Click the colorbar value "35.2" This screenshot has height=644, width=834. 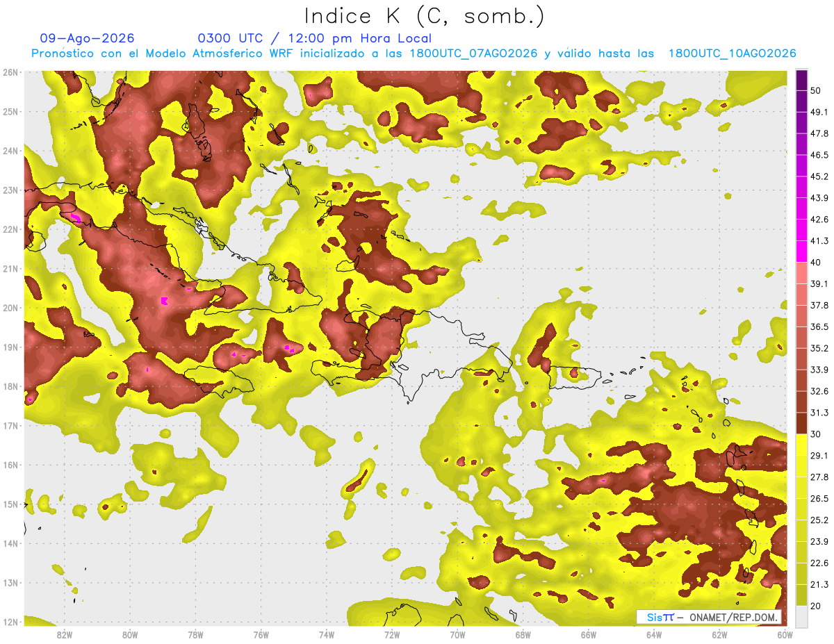819,348
